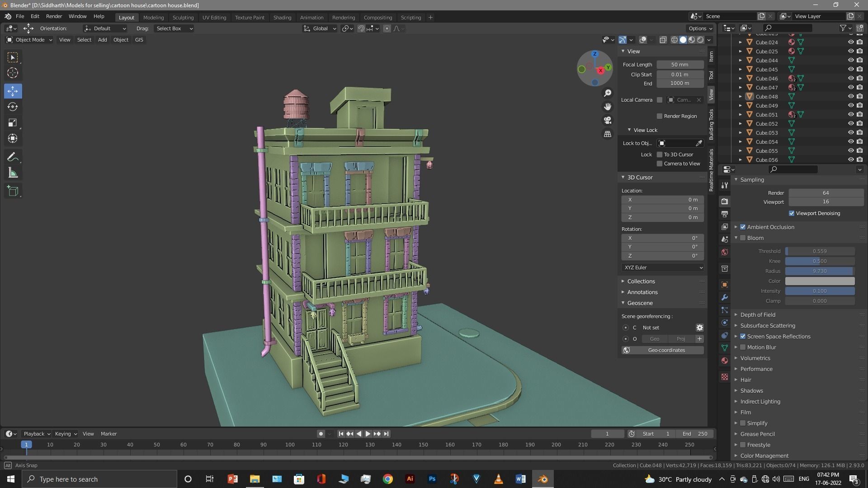Viewport: 868px width, 488px height.
Task: Select the Select Box tool
Action: coord(13,57)
